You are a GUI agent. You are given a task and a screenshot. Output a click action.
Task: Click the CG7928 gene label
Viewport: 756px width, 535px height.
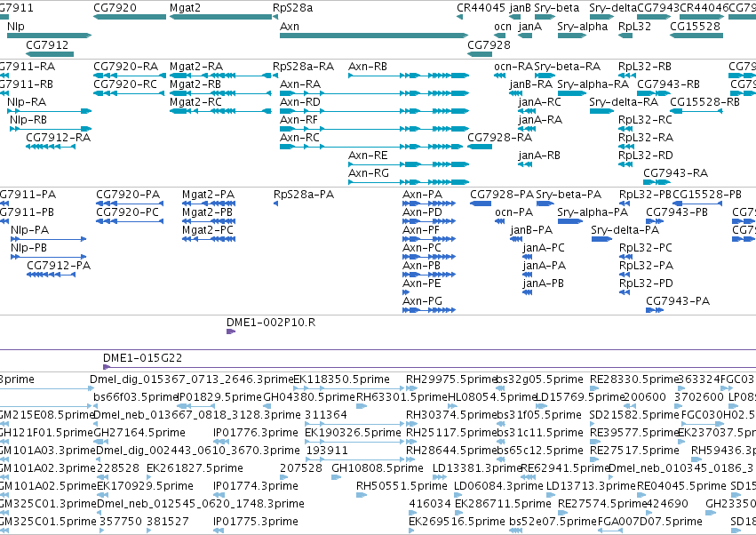tap(489, 44)
